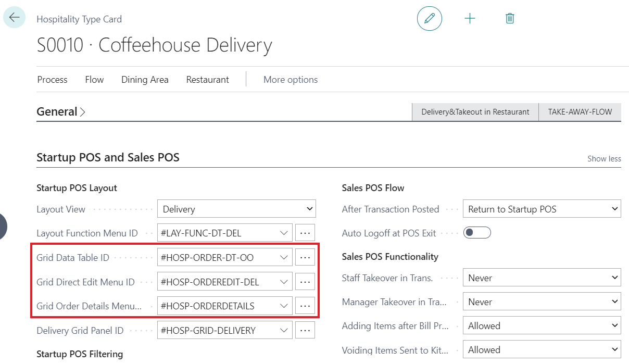Expand After Transaction Posted dropdown
Image resolution: width=629 pixels, height=364 pixels.
click(x=542, y=209)
